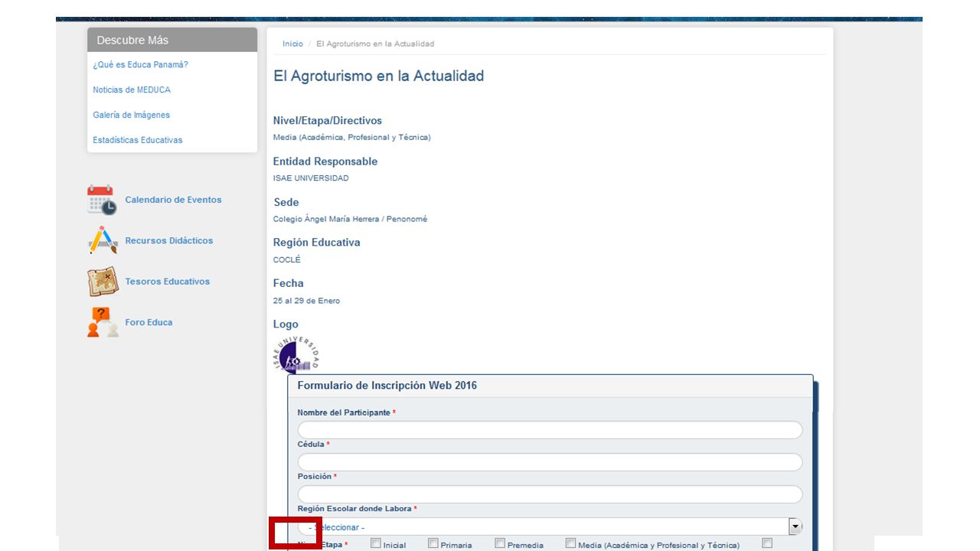
Task: Click the text Media (Académica, Profesional y Técnica)
Action: point(352,138)
